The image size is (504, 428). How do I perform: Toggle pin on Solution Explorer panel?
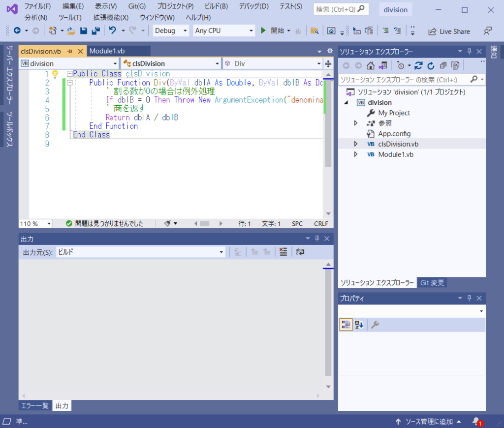(469, 52)
